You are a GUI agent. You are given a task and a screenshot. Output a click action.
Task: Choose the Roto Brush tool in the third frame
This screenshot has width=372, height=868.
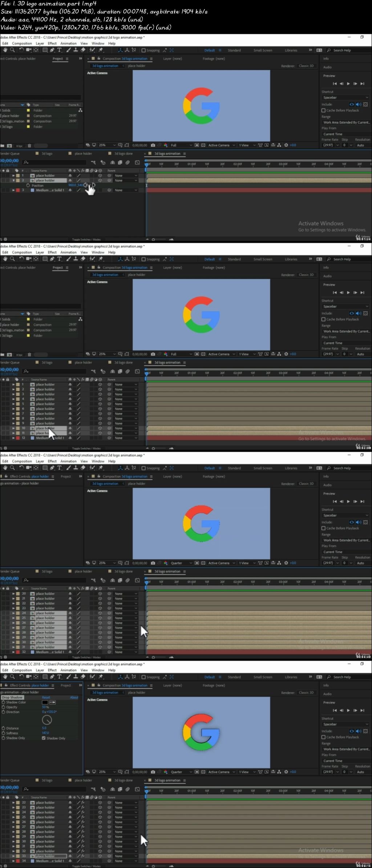click(x=92, y=468)
